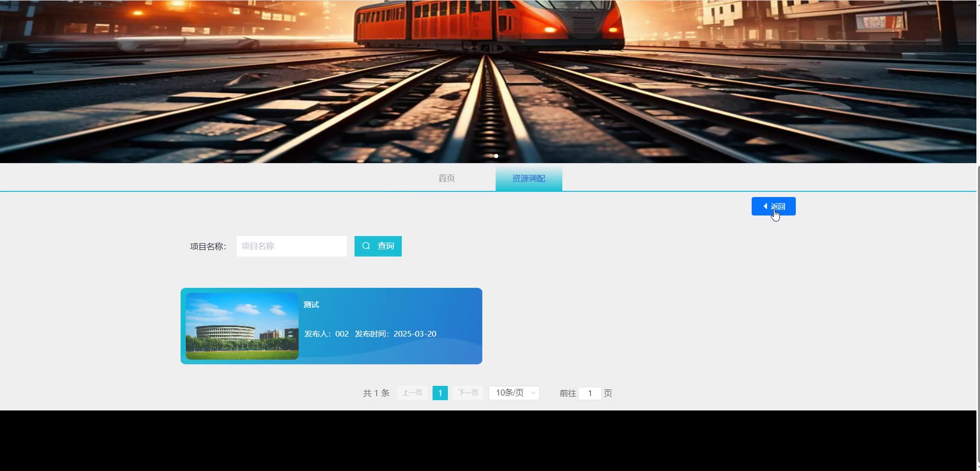Image resolution: width=980 pixels, height=471 pixels.
Task: Click the 查询 search button
Action: coord(378,246)
